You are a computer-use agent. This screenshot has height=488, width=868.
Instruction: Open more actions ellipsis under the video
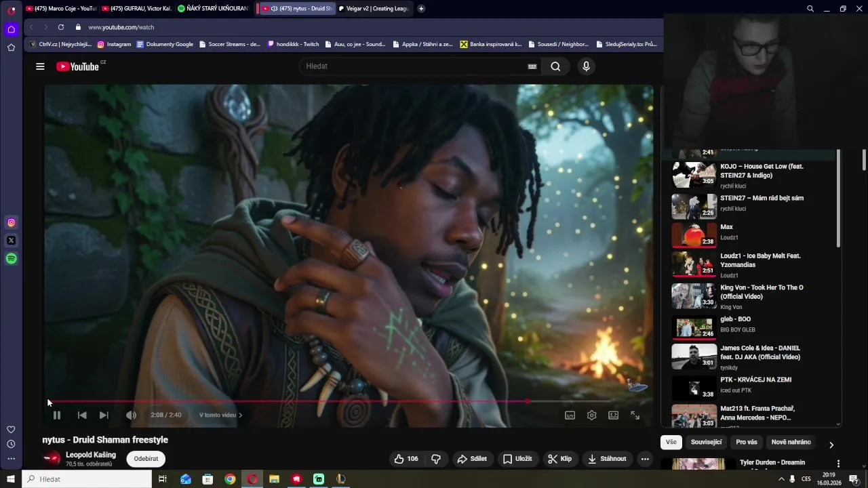point(645,459)
